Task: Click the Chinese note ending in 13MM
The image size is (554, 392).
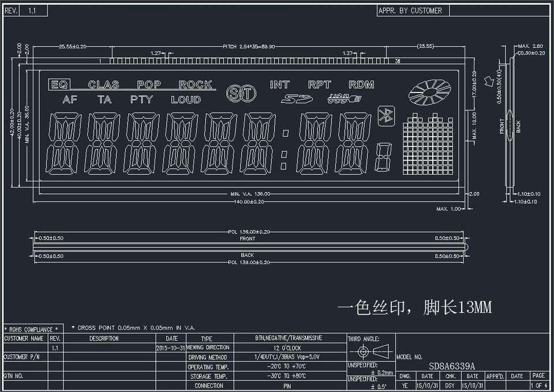Action: 415,307
